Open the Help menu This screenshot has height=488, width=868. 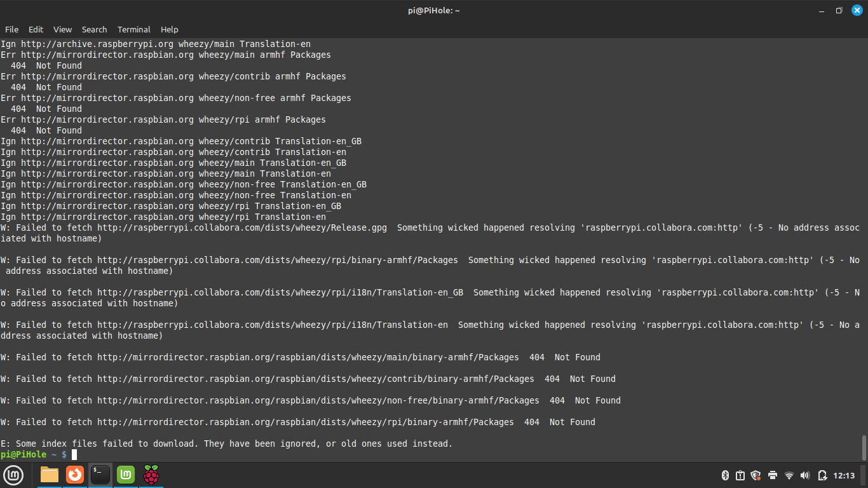pos(170,29)
